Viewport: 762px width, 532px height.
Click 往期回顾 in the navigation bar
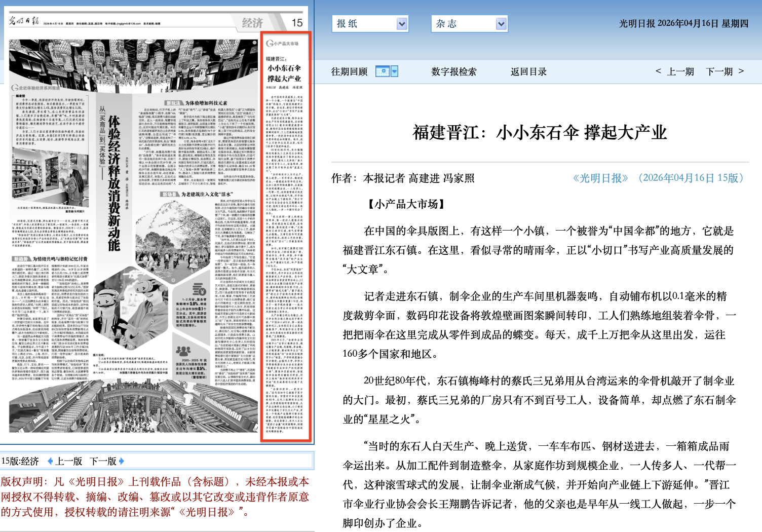(349, 71)
